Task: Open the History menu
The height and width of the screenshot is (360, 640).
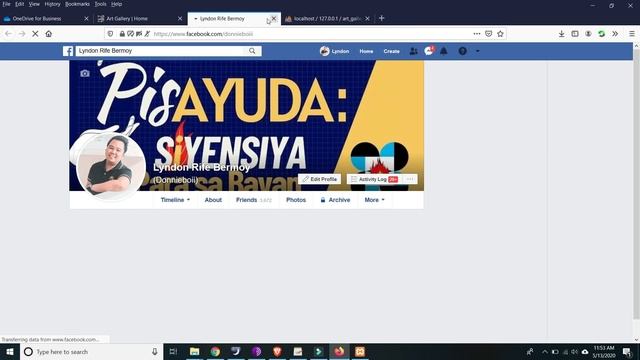Action: coord(52,4)
